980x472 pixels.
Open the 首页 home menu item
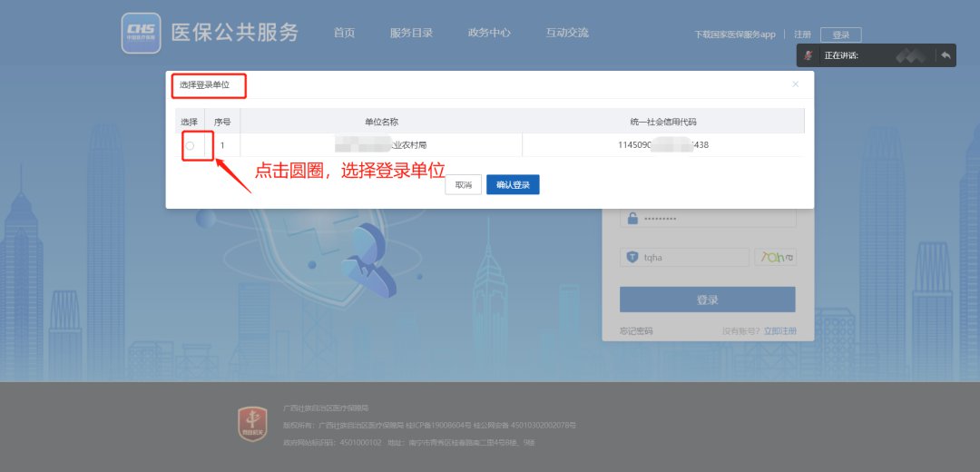coord(344,33)
